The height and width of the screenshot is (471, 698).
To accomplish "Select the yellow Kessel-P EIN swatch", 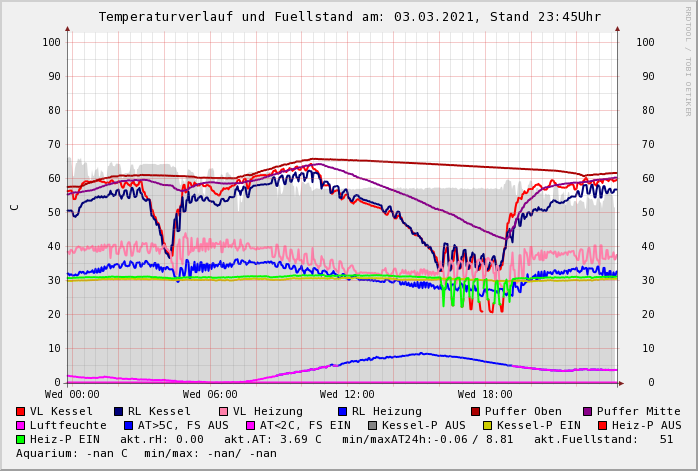I will 488,425.
